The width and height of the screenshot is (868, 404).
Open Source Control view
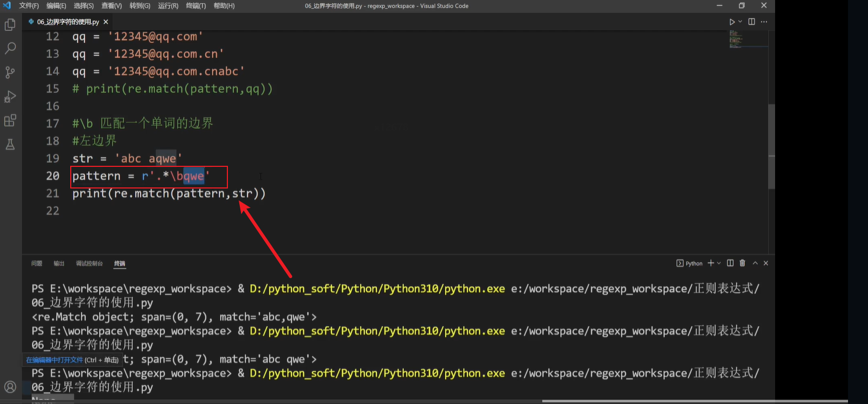(x=10, y=72)
